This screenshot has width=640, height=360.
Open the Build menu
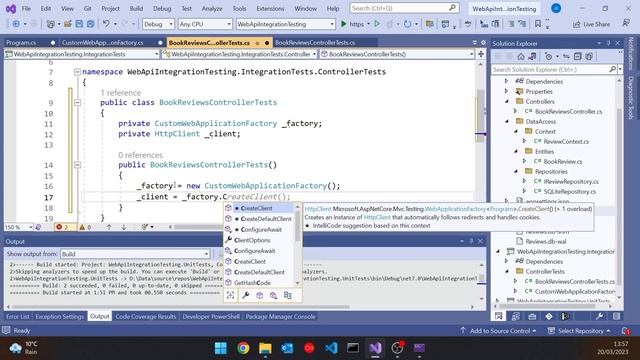coord(136,8)
